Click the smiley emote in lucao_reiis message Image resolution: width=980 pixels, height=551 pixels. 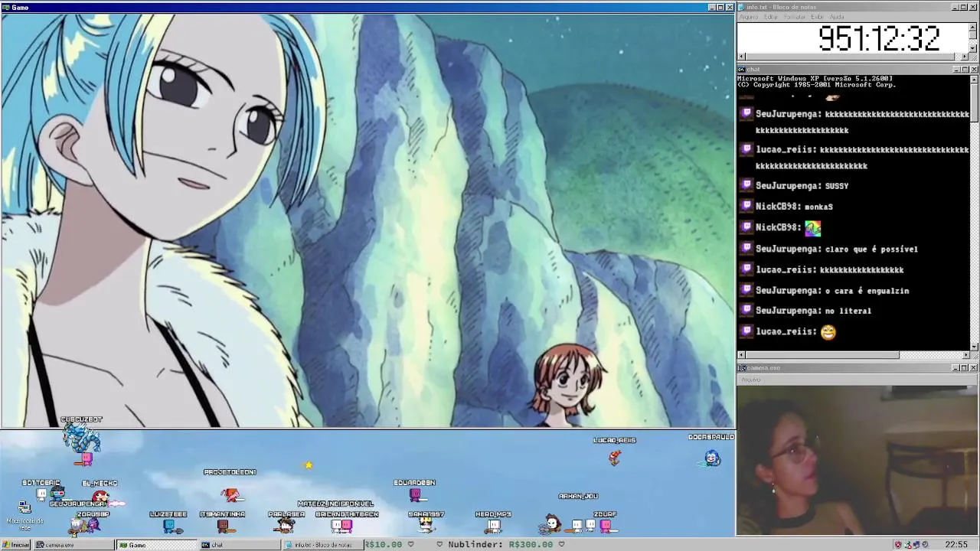click(828, 332)
